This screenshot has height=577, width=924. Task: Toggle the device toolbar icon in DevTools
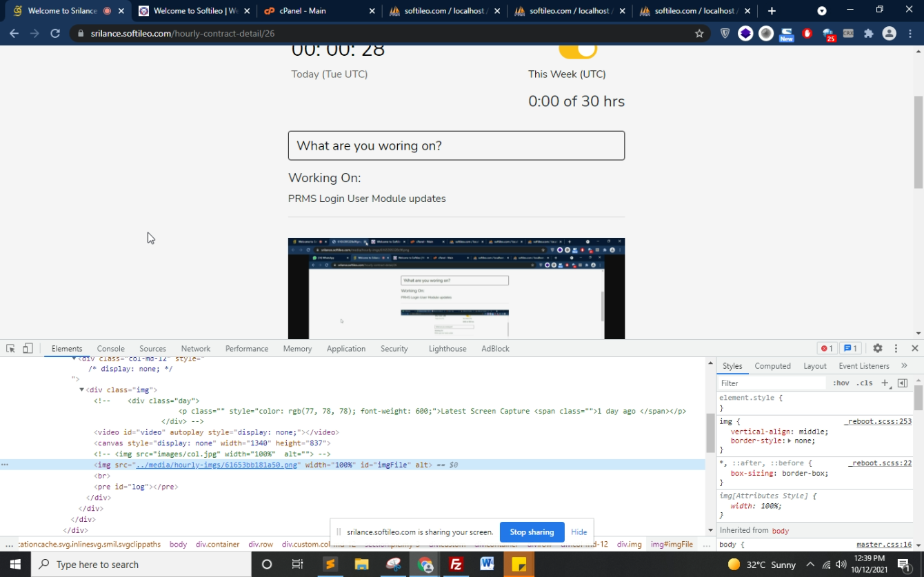click(x=28, y=349)
